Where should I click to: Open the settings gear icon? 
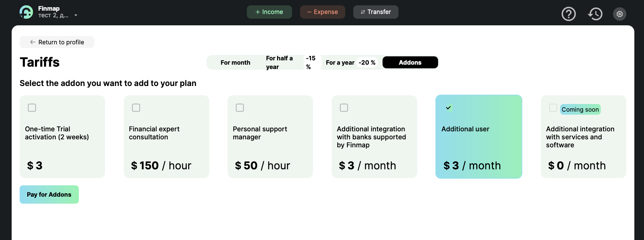[x=619, y=14]
